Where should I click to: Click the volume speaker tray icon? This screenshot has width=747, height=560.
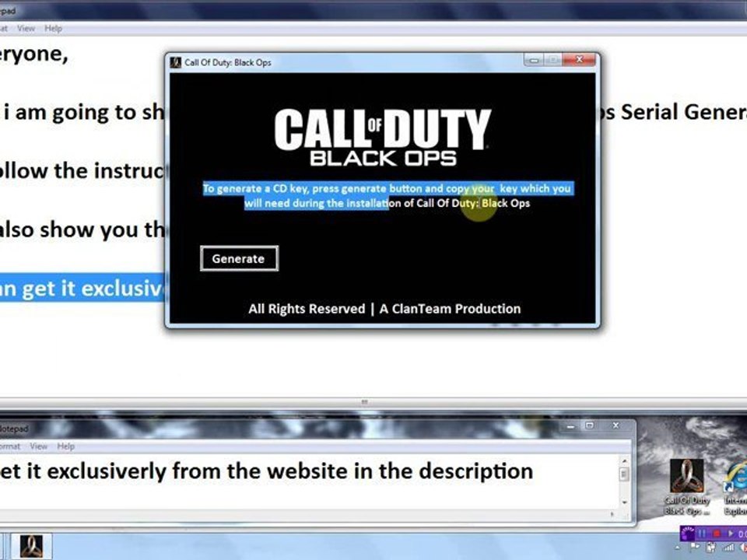pos(742,548)
